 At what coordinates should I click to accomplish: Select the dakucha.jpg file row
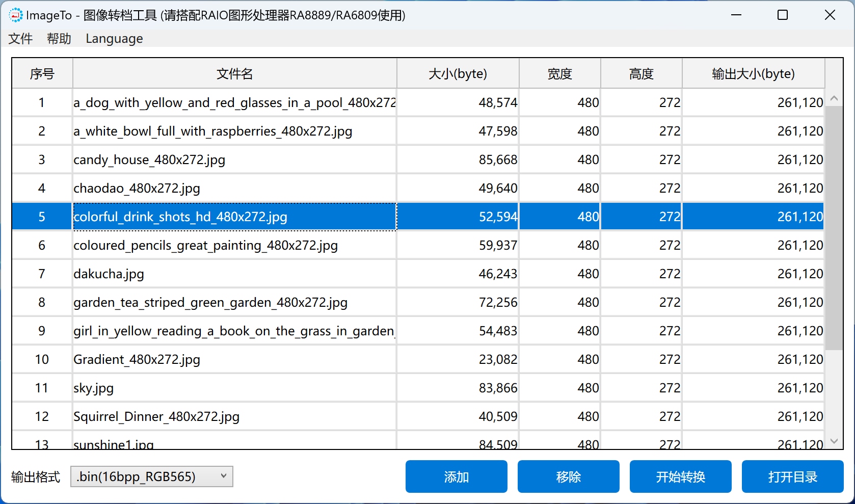[109, 274]
